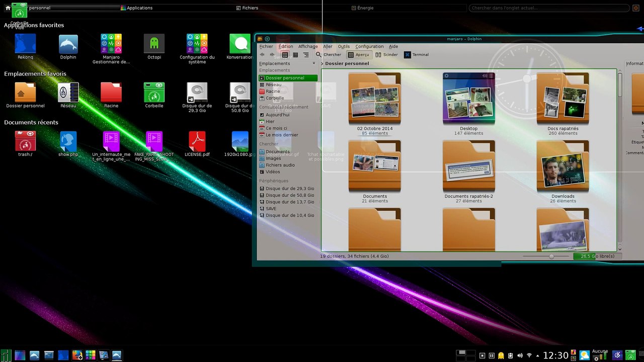Click the free space indicator bar
Viewport: 644px width, 362px height.
click(x=597, y=256)
